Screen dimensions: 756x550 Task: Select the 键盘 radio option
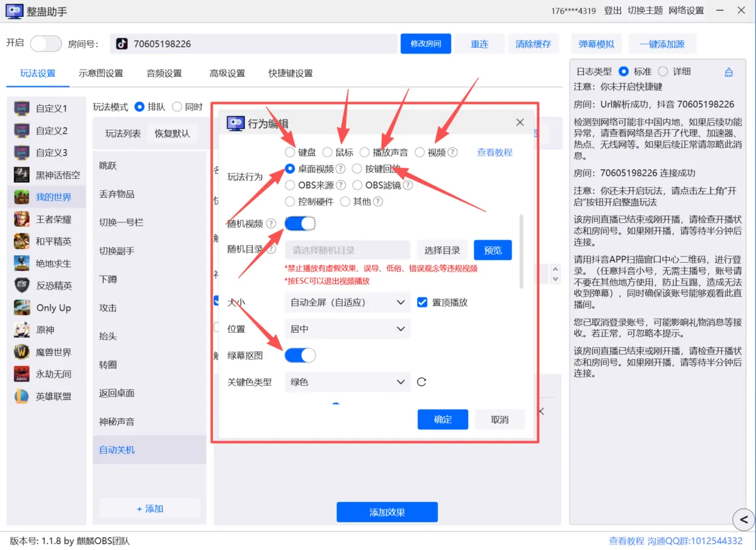coord(290,152)
